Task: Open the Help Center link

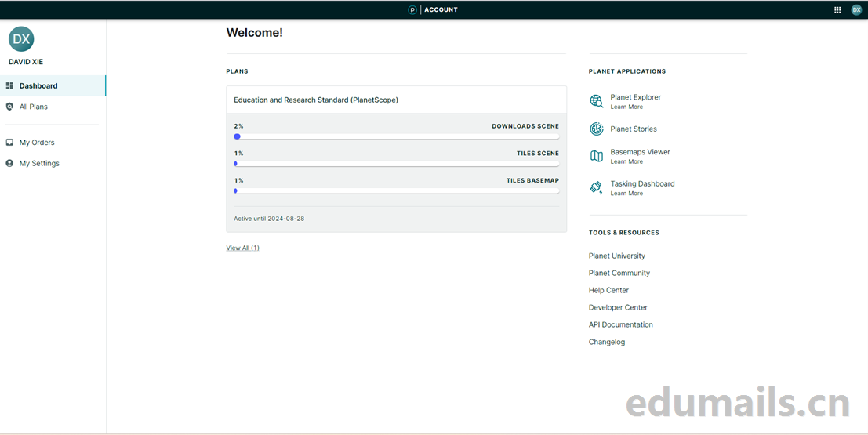Action: pos(608,291)
